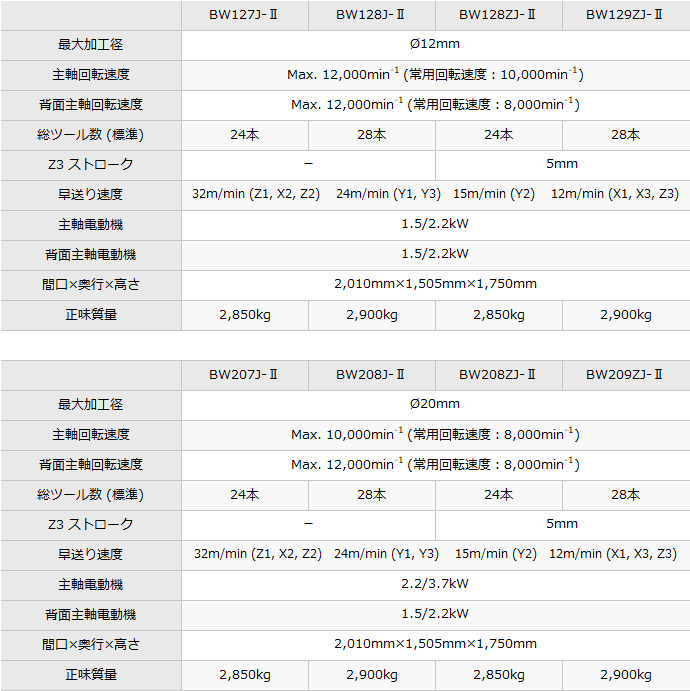690x691 pixels.
Task: Click 32m/min (Z1, X2, Z2) in the BW127J table
Action: (x=256, y=194)
